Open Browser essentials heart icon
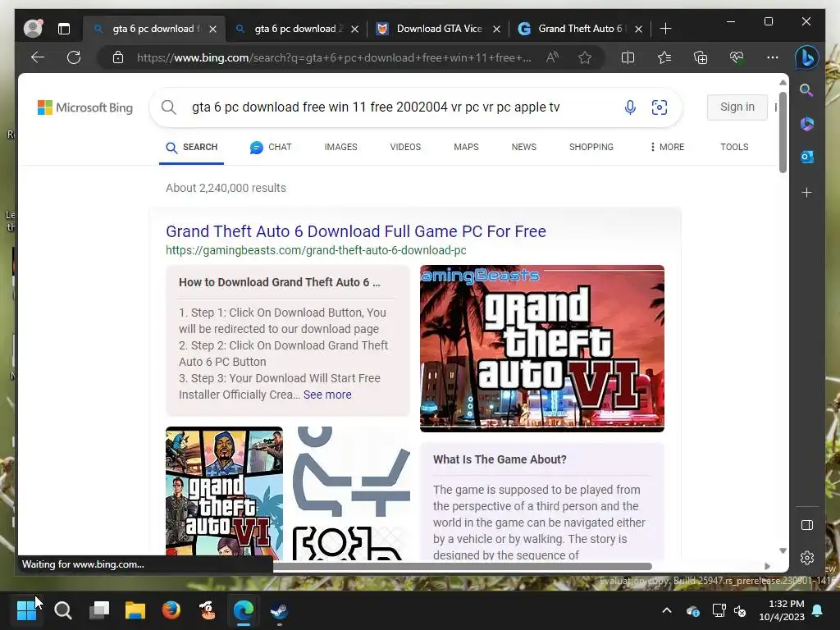Screen dimensions: 840x630 tap(737, 57)
